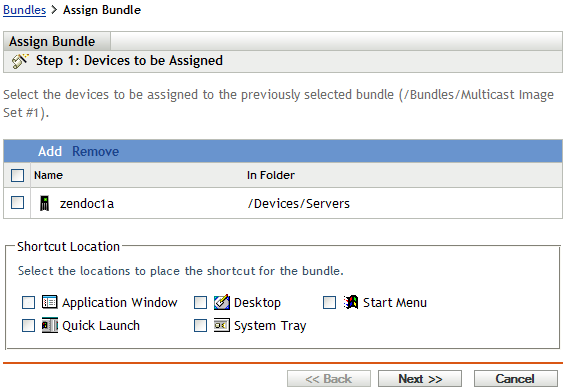This screenshot has height=392, width=566.
Task: Check the box for zendoc1a device
Action: [x=17, y=203]
